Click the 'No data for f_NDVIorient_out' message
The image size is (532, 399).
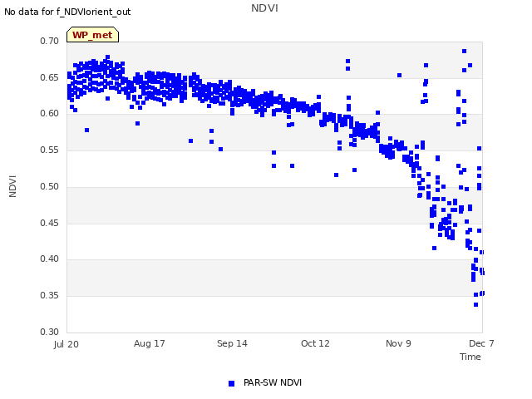point(67,12)
